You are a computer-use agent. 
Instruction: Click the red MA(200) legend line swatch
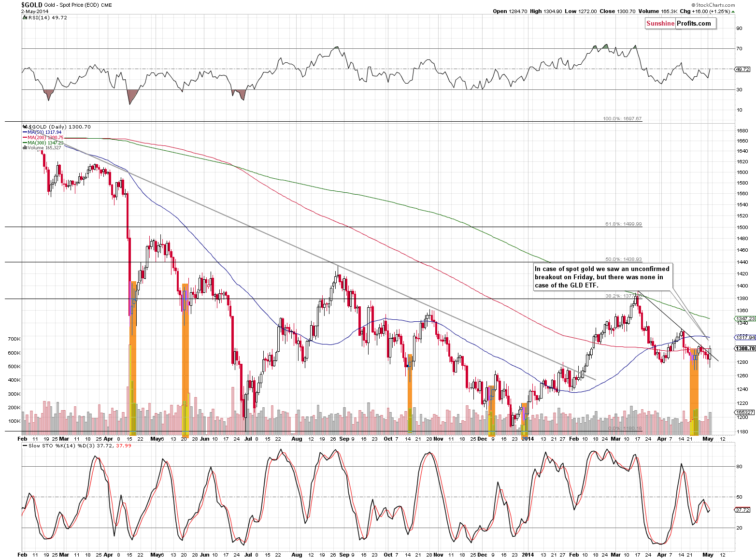tap(25, 138)
